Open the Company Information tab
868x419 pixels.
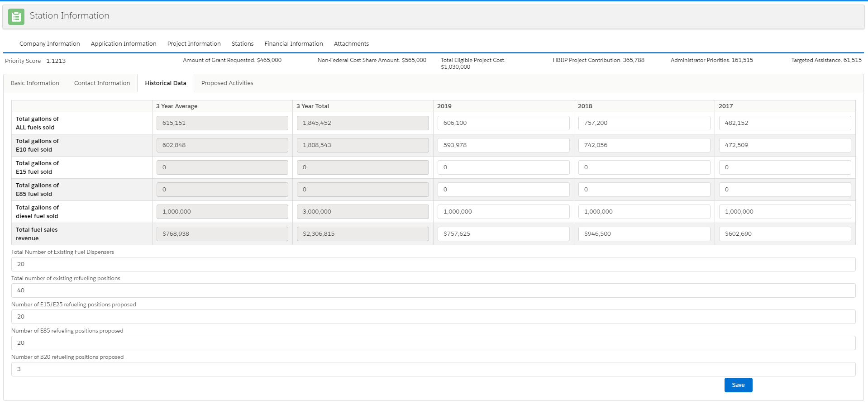49,44
